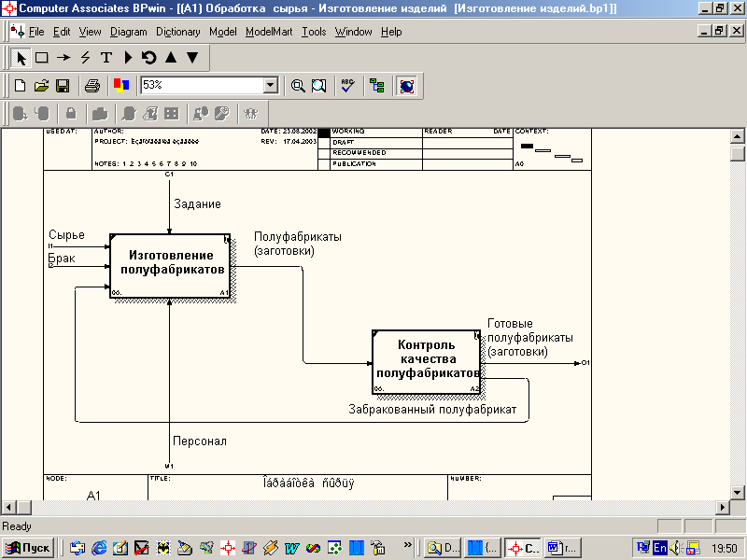Open the zoom percentage dropdown arrow

tap(270, 86)
